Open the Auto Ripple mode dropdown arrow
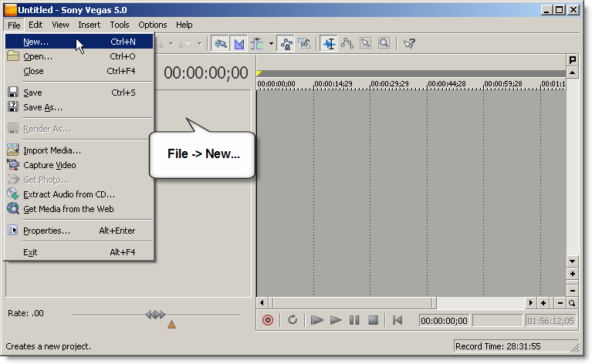This screenshot has width=592, height=364. pyautogui.click(x=271, y=44)
